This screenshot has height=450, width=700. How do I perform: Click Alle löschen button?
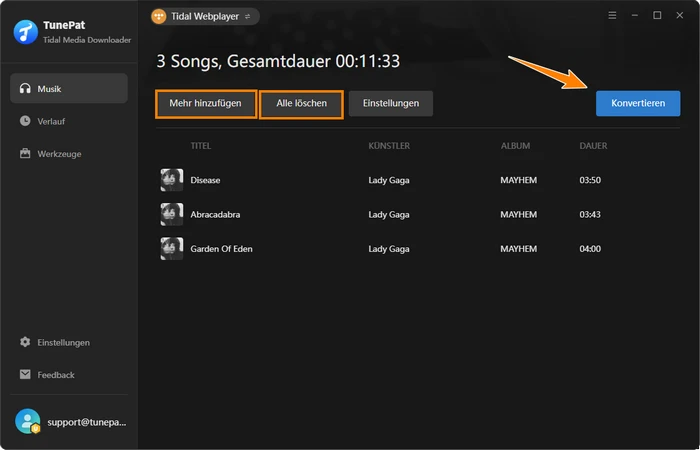point(301,104)
